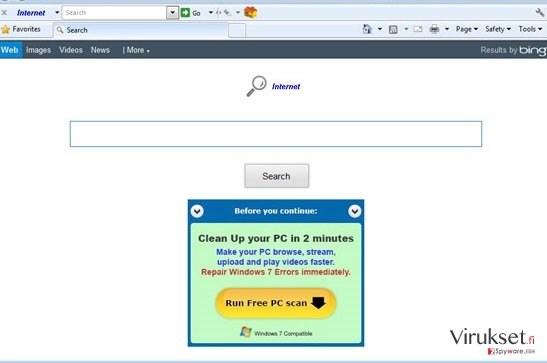Screen dimensions: 547x363
Task: Click the search magnifier icon on tab
Action: [60, 30]
